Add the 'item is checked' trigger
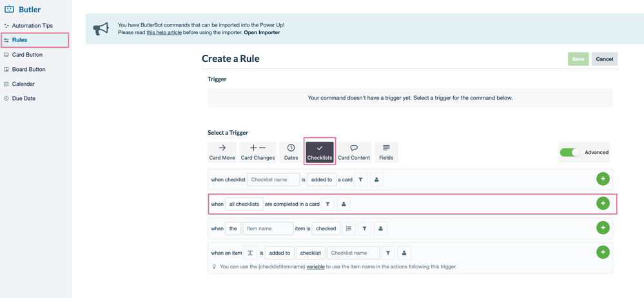Image resolution: width=644 pixels, height=298 pixels. pos(603,227)
